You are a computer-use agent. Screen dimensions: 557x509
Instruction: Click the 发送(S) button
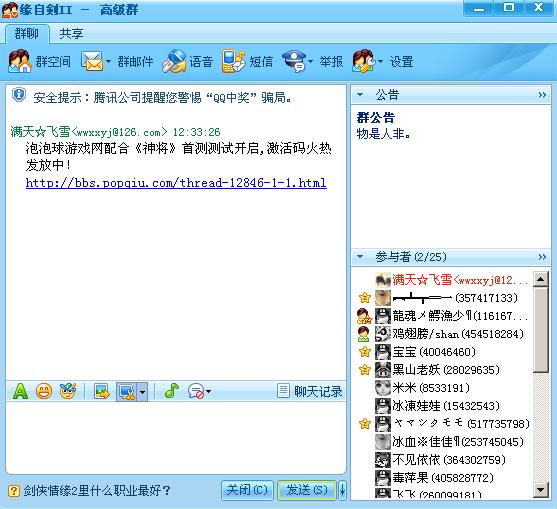[x=307, y=491]
